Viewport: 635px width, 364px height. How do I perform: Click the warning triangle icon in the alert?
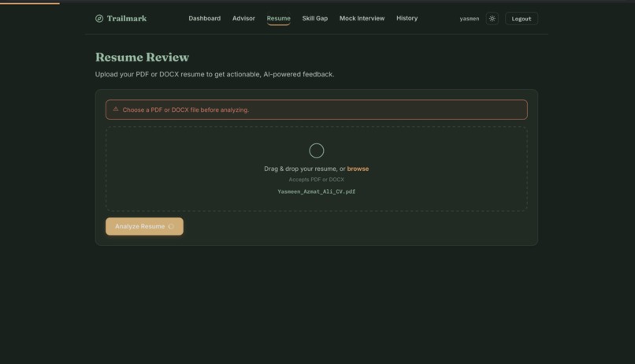pos(116,110)
